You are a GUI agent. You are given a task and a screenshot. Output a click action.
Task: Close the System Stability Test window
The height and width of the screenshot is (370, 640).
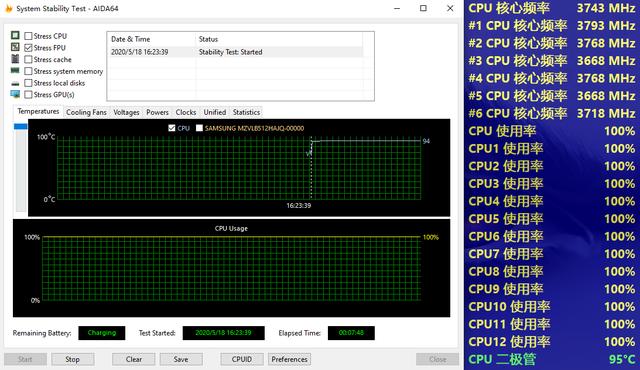click(x=450, y=8)
